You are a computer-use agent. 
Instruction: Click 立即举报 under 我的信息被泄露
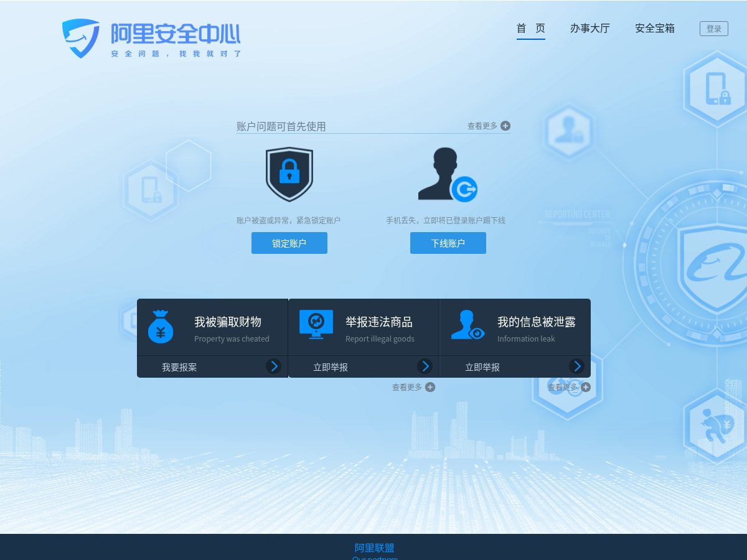(482, 367)
